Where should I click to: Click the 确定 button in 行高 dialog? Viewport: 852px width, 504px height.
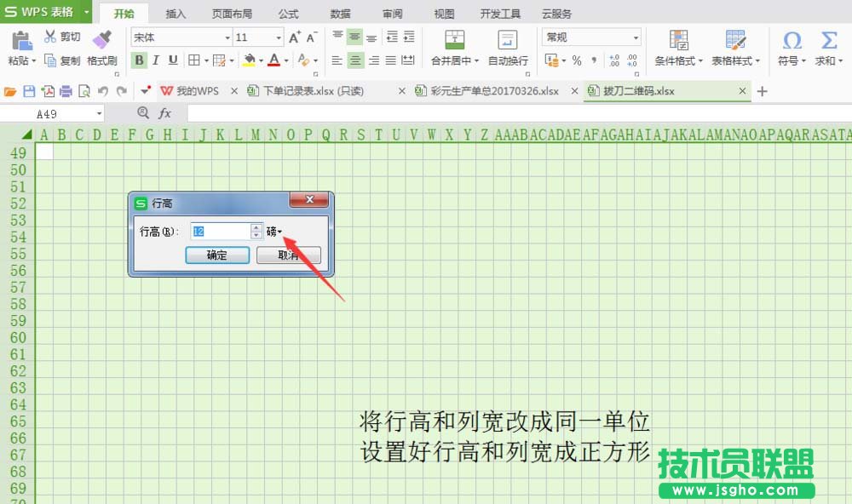217,255
